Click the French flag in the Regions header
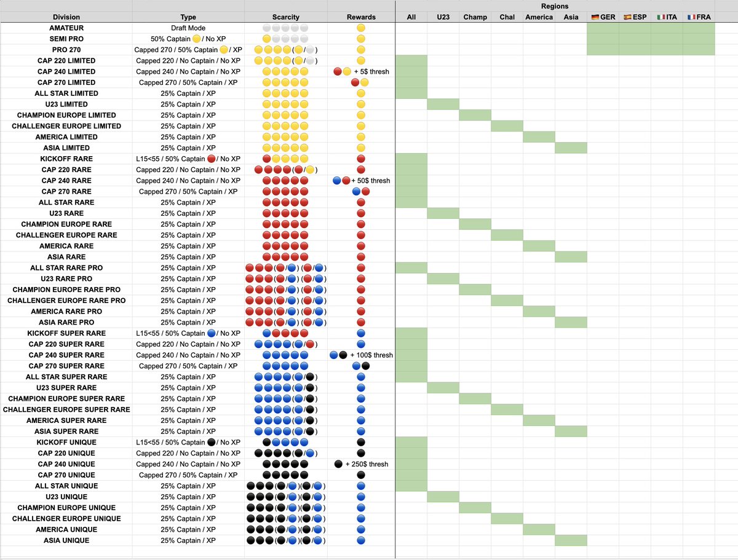 pyautogui.click(x=693, y=17)
